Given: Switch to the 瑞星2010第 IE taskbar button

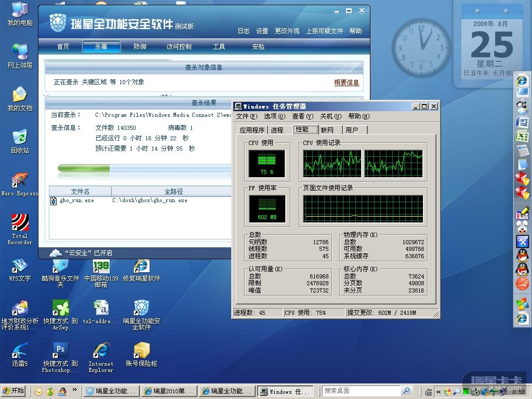Looking at the screenshot, I should click(169, 391).
